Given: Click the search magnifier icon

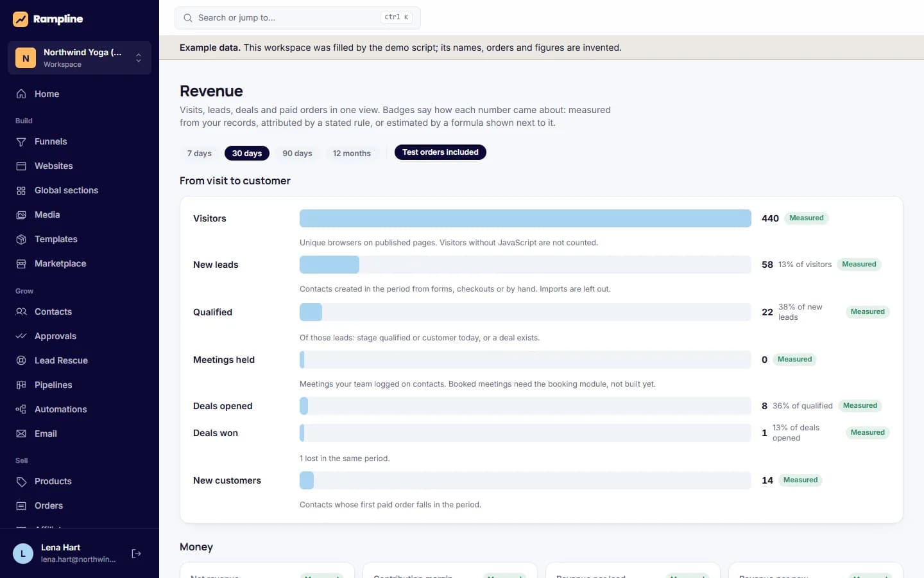Looking at the screenshot, I should tap(188, 18).
